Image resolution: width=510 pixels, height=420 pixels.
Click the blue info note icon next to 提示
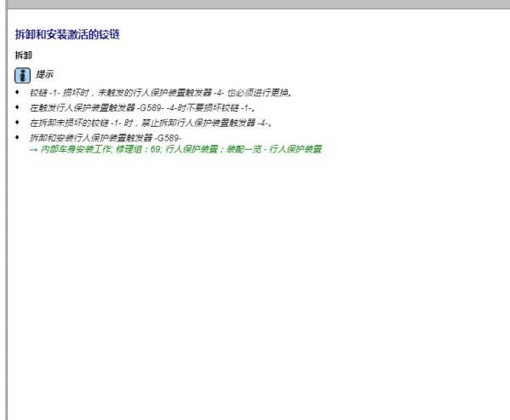tap(22, 75)
